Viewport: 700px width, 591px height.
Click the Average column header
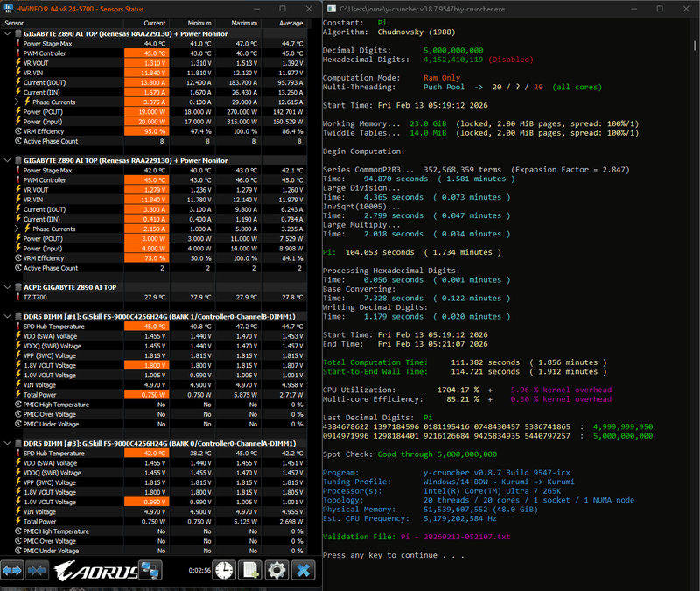click(288, 23)
